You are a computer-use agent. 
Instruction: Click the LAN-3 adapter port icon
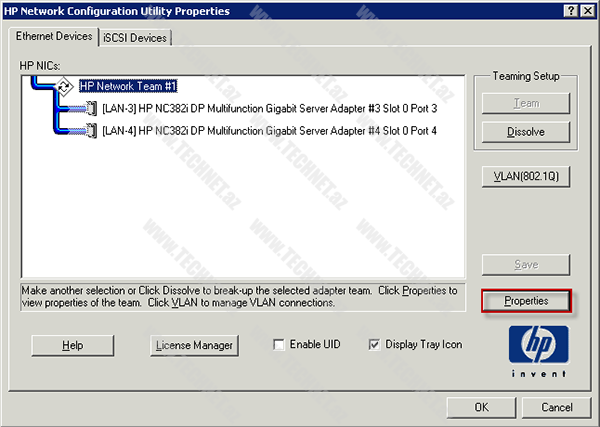(x=91, y=108)
